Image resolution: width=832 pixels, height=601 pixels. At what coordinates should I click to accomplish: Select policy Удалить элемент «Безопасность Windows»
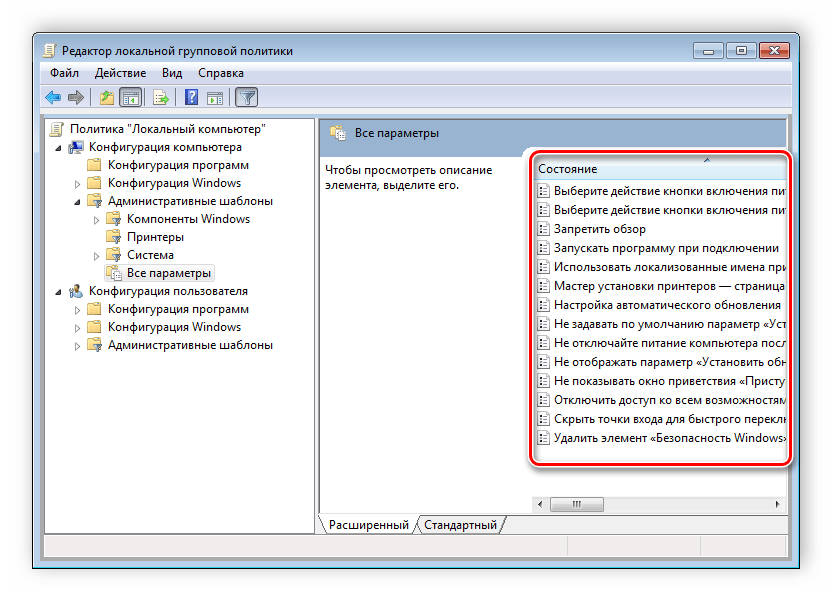[x=670, y=438]
